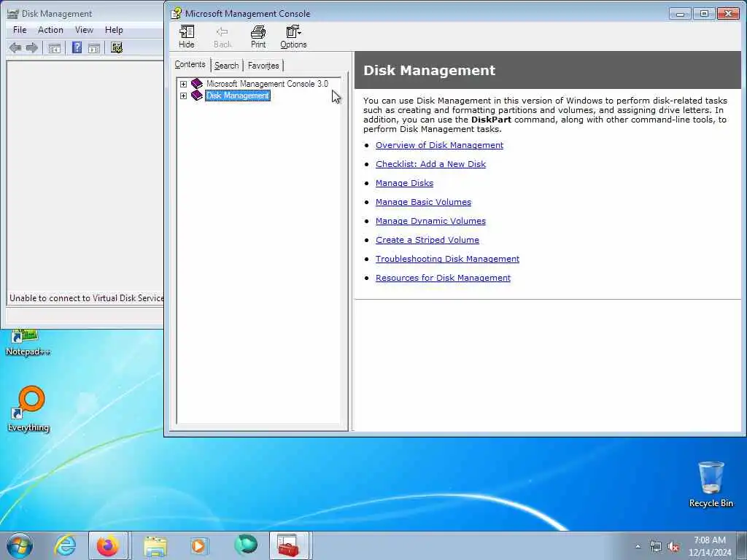Viewport: 747px width, 560px height.
Task: Launch Internet Explorer from taskbar
Action: (x=65, y=545)
